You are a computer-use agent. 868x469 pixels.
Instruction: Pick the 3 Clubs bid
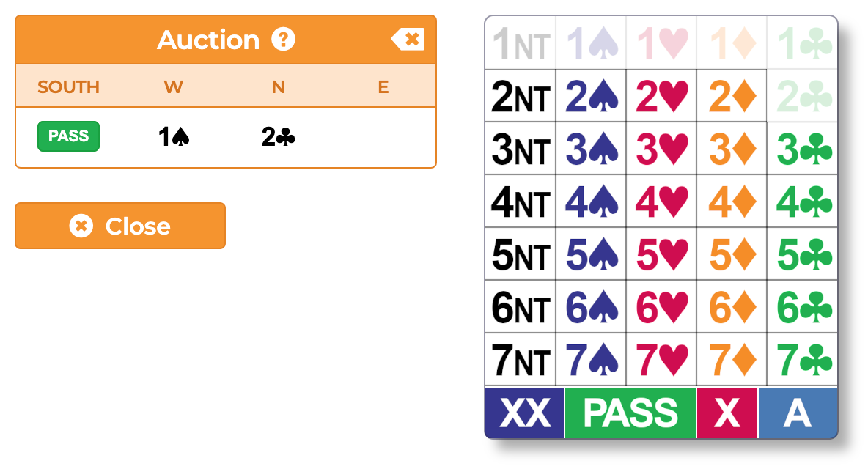[803, 149]
